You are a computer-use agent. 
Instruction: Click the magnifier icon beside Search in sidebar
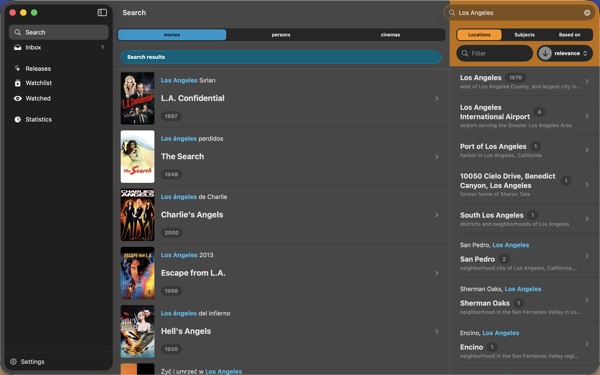coord(18,33)
